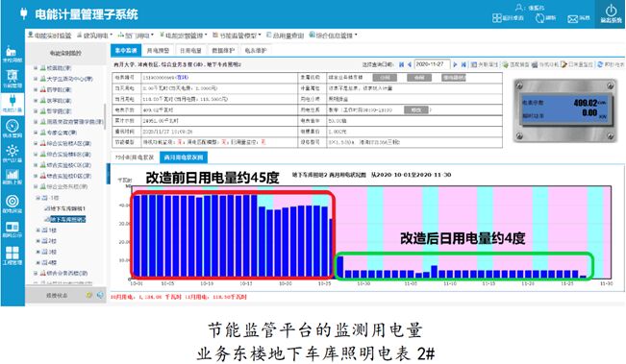The image size is (626, 364).
Task: Expand the 4楼 floor tree node
Action: 38,262
